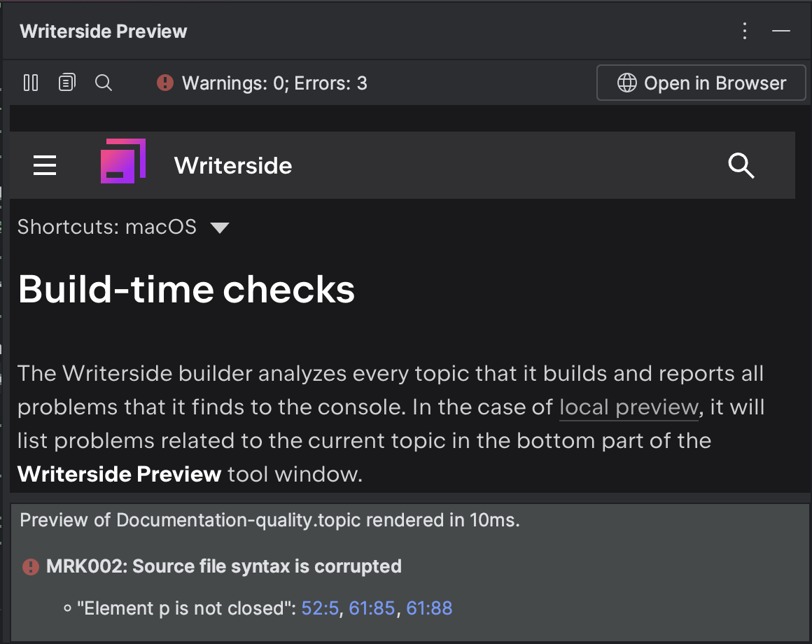Jump to error location 61:85
This screenshot has height=644, width=812.
click(372, 608)
